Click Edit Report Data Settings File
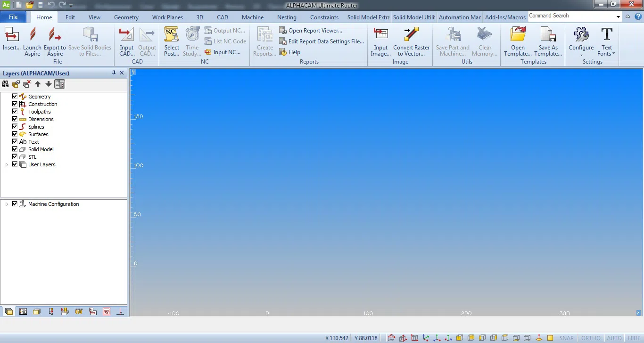Screen dimensions: 644x343 coord(326,41)
